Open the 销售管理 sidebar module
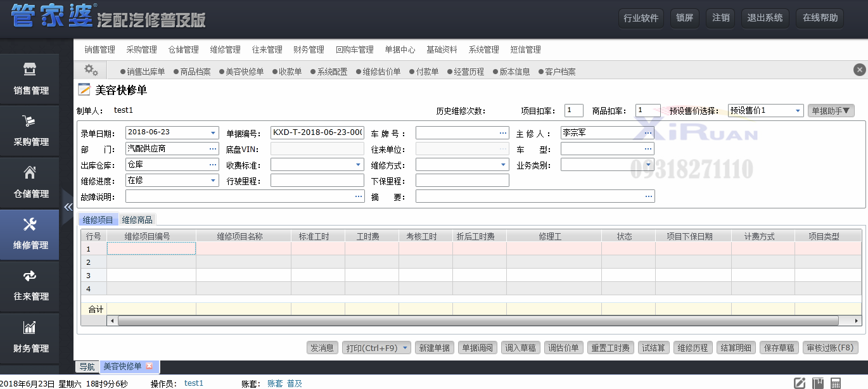The height and width of the screenshot is (389, 868). 30,79
